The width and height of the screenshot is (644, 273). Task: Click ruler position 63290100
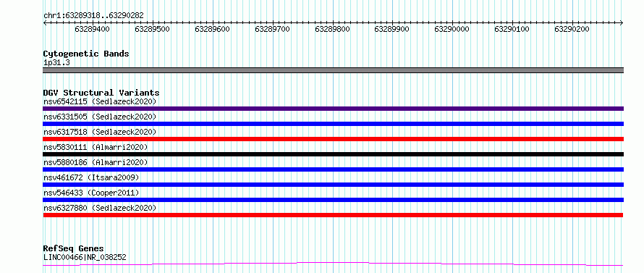pos(512,29)
